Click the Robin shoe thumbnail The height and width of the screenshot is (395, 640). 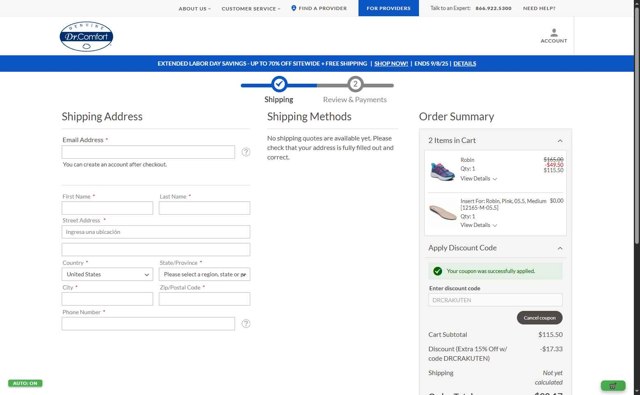(x=442, y=170)
